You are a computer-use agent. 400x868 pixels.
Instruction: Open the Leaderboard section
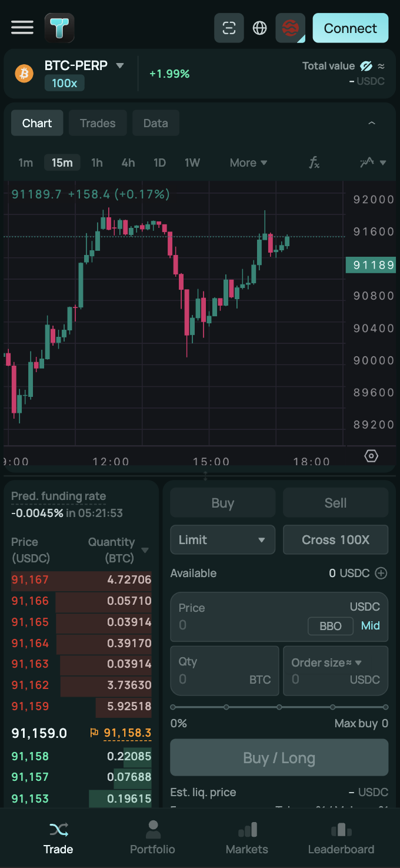(x=341, y=838)
